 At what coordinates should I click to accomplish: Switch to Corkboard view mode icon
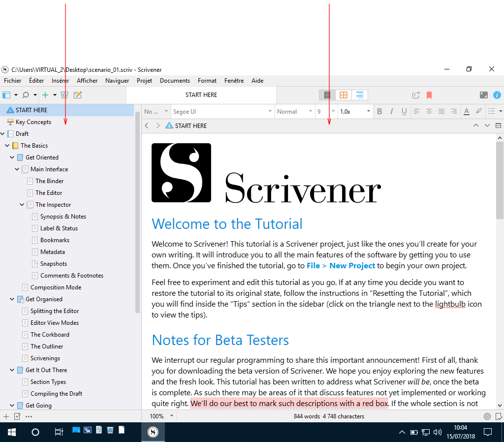[x=343, y=95]
